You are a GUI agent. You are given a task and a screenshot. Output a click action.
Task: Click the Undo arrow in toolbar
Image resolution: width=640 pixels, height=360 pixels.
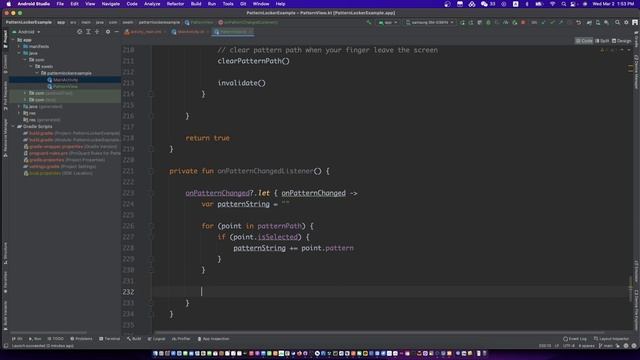tap(578, 22)
